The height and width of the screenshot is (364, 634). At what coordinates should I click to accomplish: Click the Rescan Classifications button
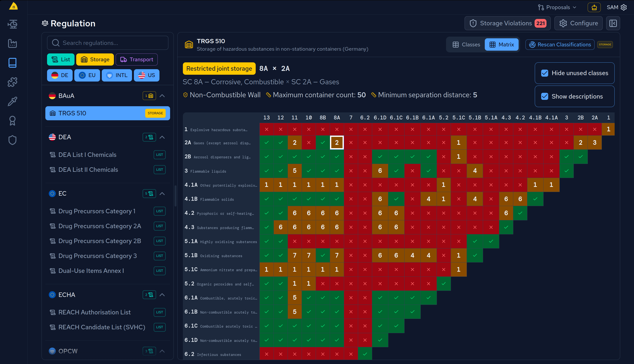(x=560, y=44)
